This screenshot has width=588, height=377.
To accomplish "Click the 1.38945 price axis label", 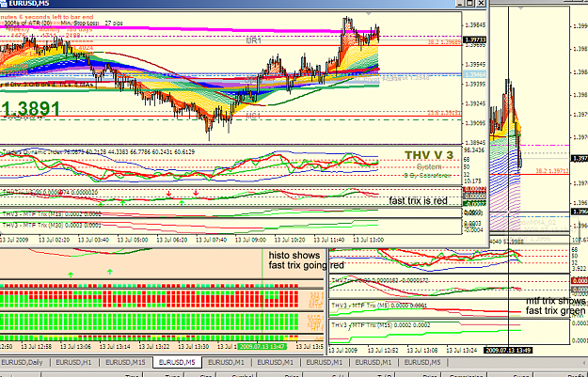I will (475, 142).
